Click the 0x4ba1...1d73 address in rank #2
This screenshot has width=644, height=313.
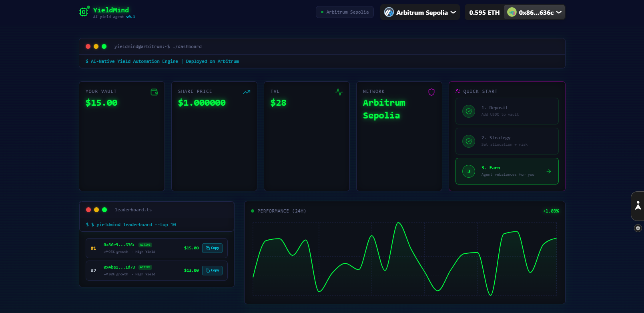click(119, 267)
